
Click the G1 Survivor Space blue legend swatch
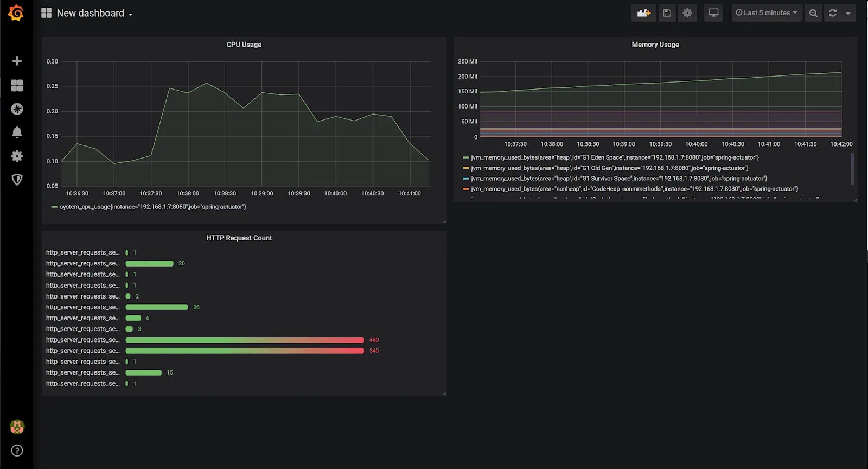click(465, 178)
